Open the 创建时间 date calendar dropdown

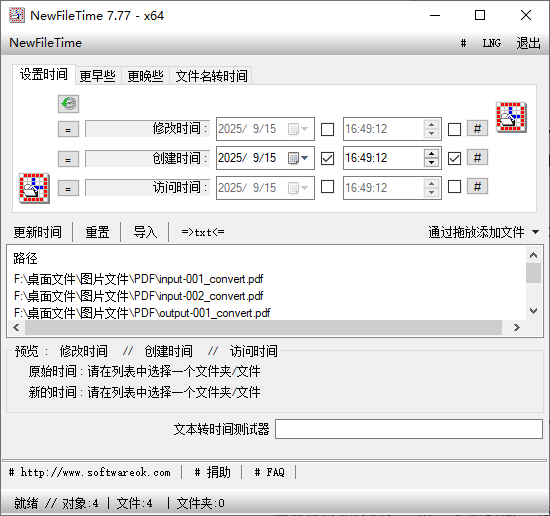pos(299,158)
